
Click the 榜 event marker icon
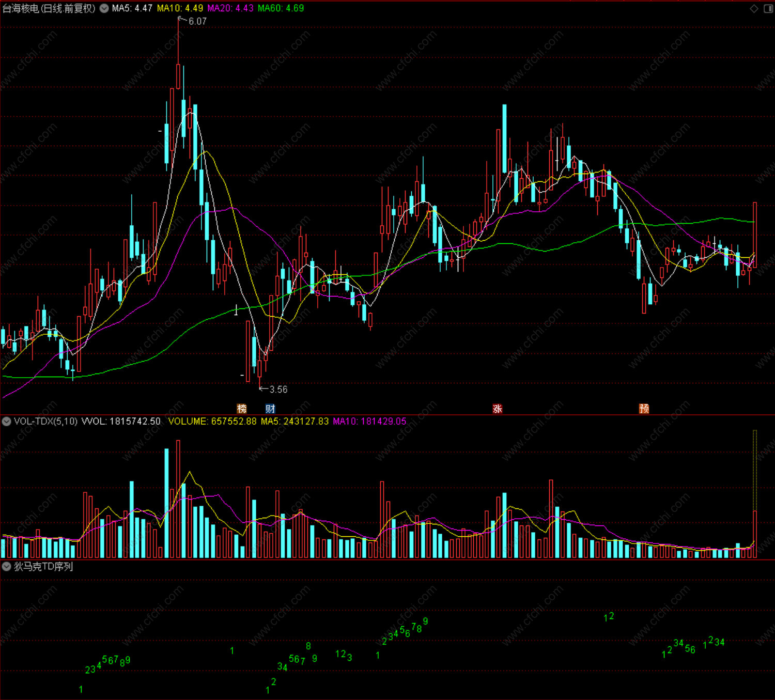pyautogui.click(x=242, y=409)
